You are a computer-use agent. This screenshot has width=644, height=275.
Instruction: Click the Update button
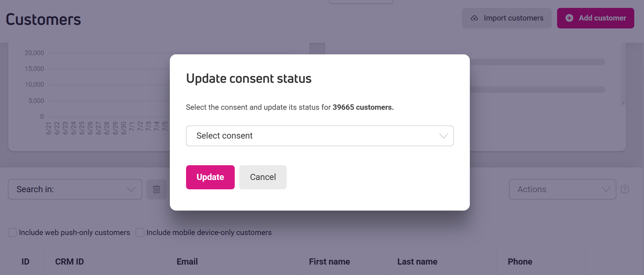pyautogui.click(x=210, y=177)
